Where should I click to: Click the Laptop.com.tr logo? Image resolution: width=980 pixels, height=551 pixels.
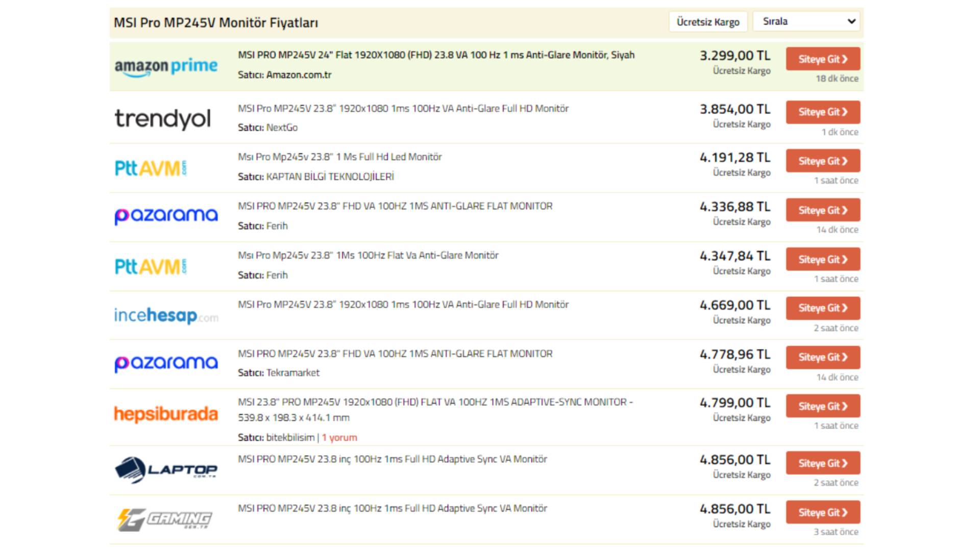(x=166, y=470)
